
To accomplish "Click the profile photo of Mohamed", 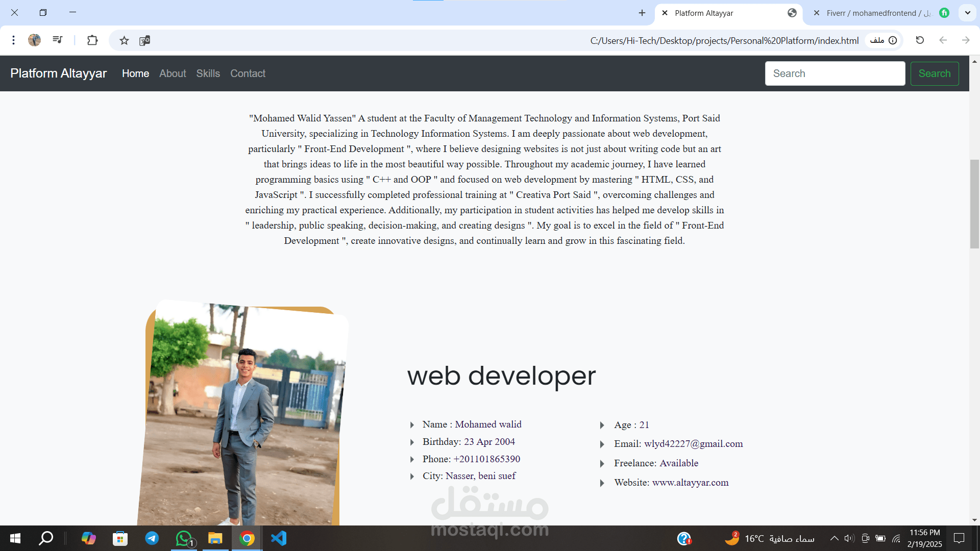I will (242, 413).
